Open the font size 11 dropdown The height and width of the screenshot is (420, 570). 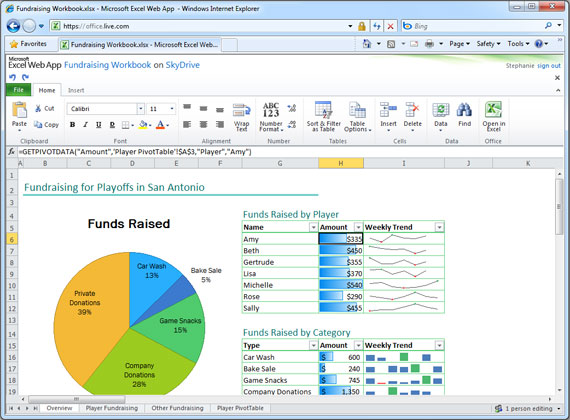(172, 109)
